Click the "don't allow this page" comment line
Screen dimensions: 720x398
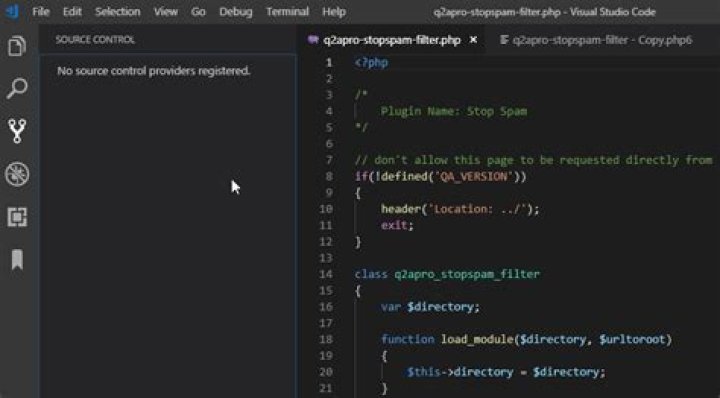(534, 160)
